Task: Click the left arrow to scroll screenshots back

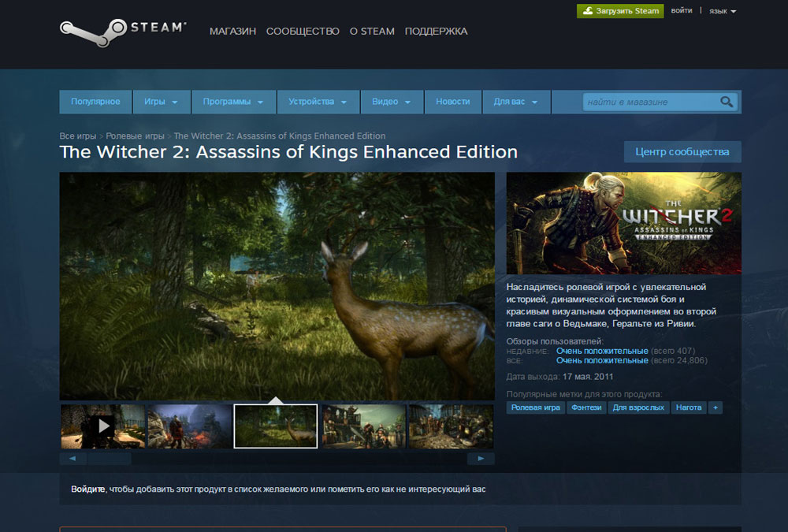Action: coord(73,457)
